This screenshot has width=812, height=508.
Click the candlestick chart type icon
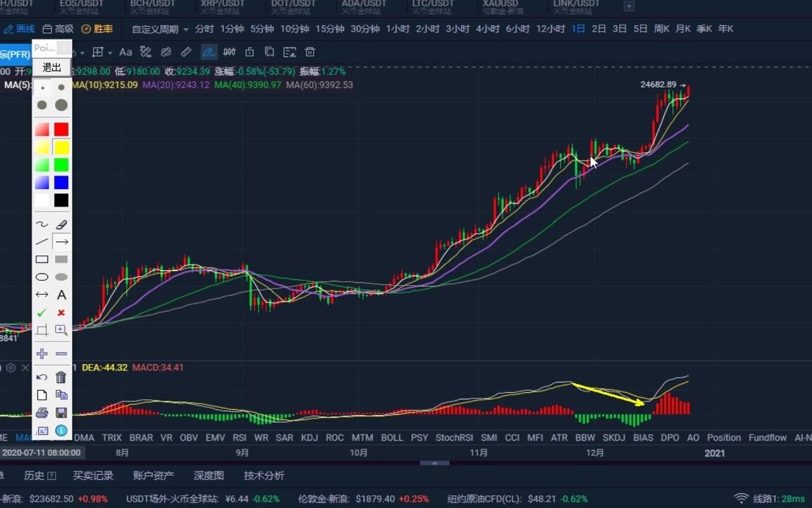pos(229,52)
